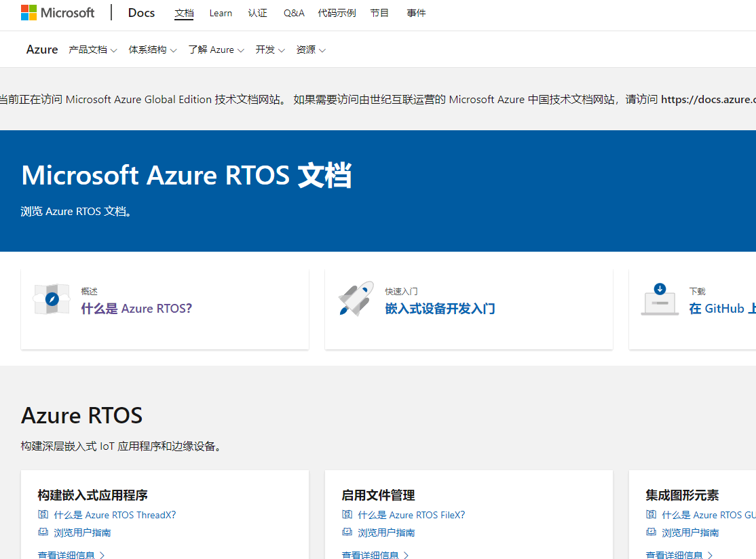Screen dimensions: 756x559
Task: Click book icon beside FileX 浏览用户指南
Action: pyautogui.click(x=347, y=533)
